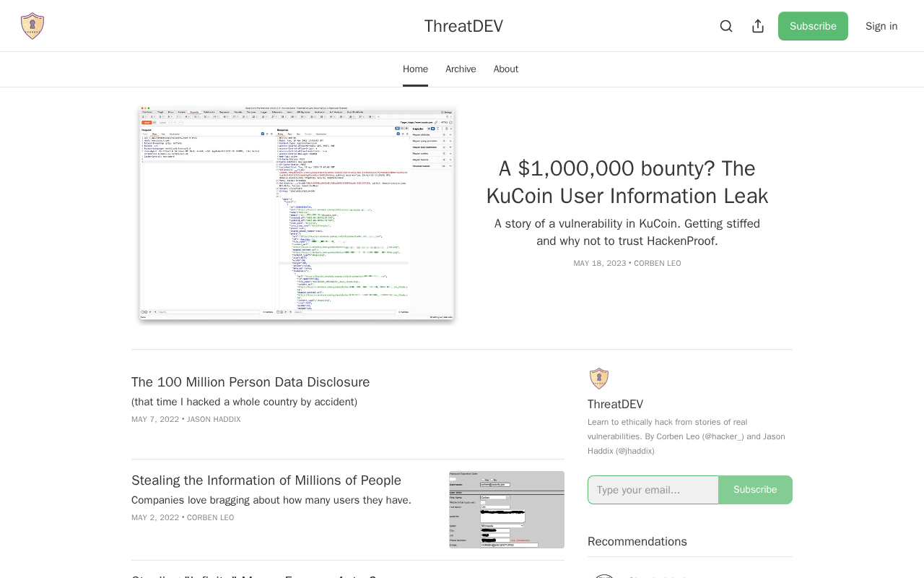The width and height of the screenshot is (924, 578).
Task: Click the ThreatDEV site title in header
Action: click(x=463, y=26)
